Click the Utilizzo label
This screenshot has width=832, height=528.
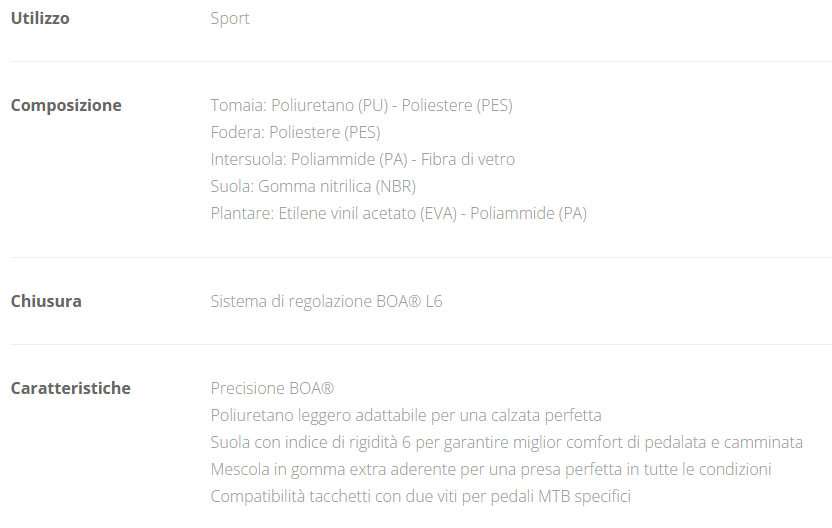pyautogui.click(x=40, y=18)
